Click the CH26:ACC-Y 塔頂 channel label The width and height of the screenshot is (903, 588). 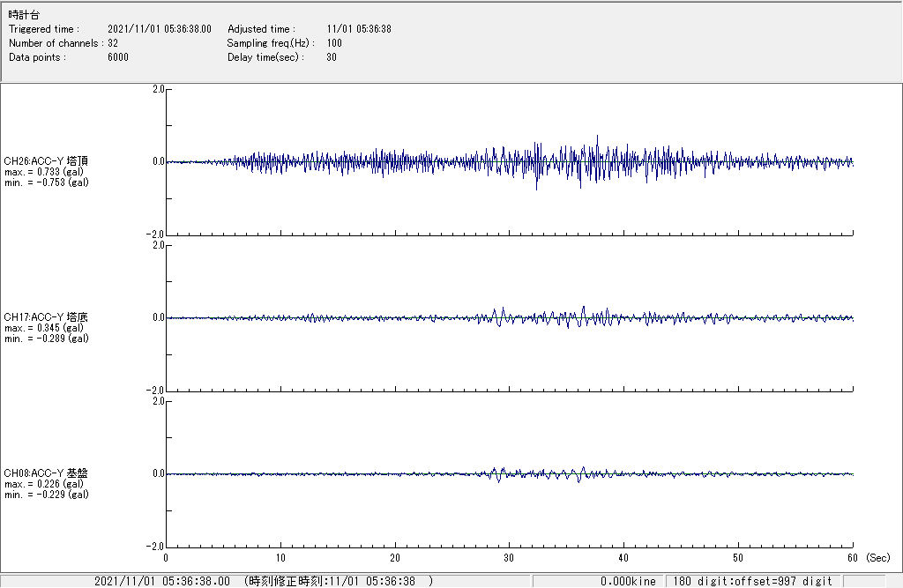[x=46, y=160]
